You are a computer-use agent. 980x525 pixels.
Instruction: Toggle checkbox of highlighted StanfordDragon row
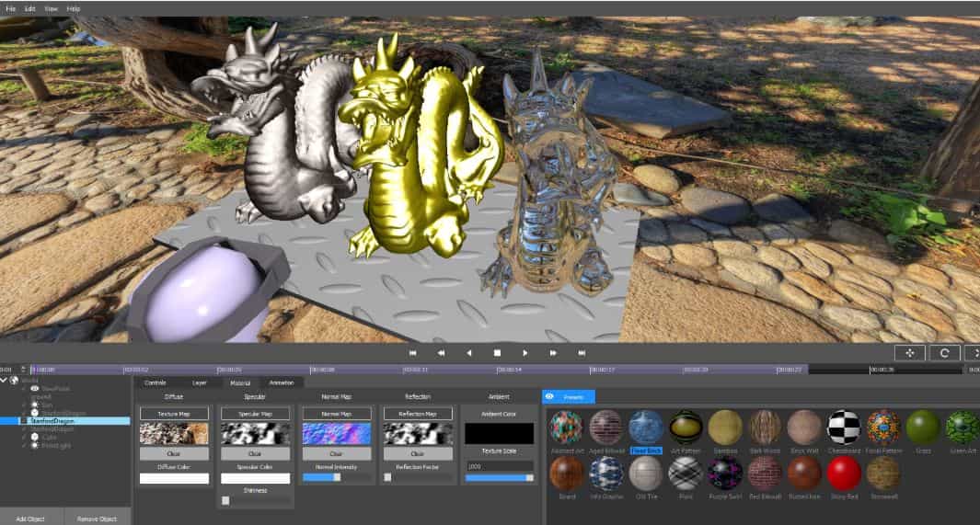[x=24, y=421]
